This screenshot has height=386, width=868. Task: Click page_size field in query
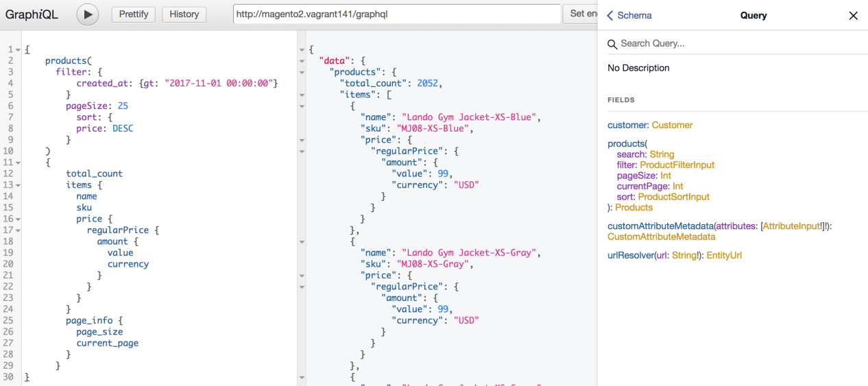click(99, 332)
